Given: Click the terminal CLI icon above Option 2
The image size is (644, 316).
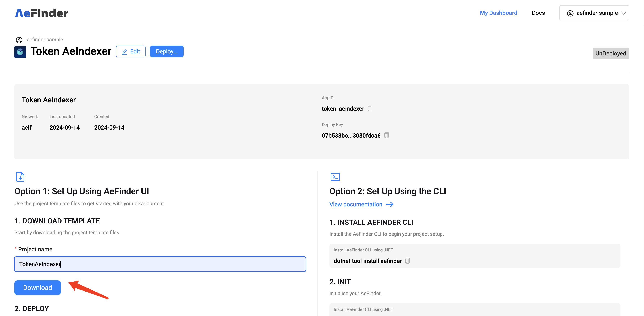Looking at the screenshot, I should [x=335, y=177].
